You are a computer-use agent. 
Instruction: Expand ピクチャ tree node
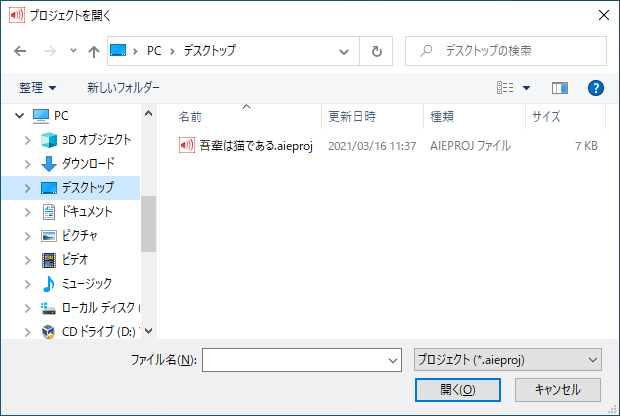point(27,236)
